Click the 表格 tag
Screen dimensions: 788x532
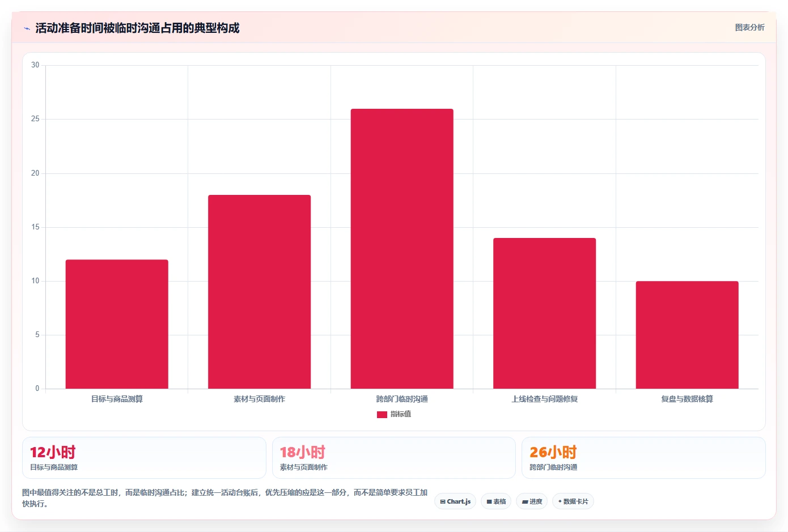click(496, 501)
